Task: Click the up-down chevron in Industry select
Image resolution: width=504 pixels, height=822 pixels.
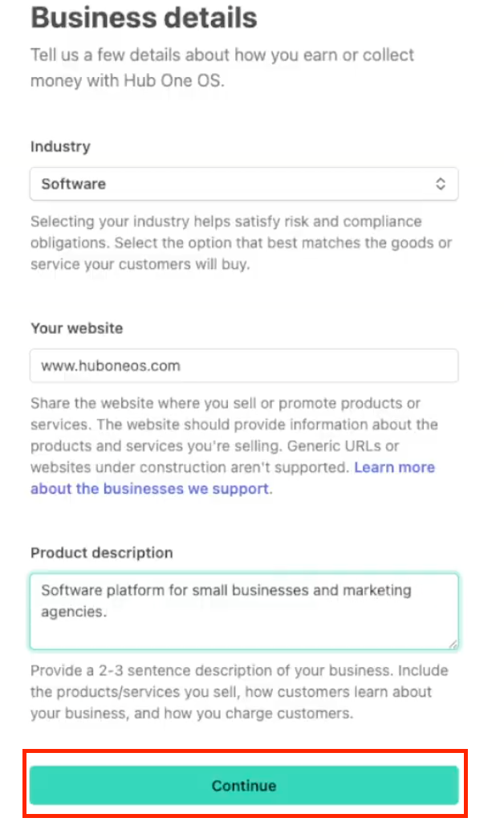Action: pyautogui.click(x=440, y=184)
